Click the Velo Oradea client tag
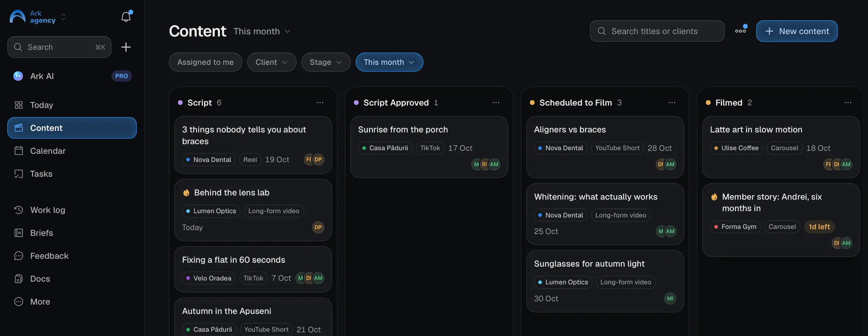The image size is (868, 336). tap(209, 278)
